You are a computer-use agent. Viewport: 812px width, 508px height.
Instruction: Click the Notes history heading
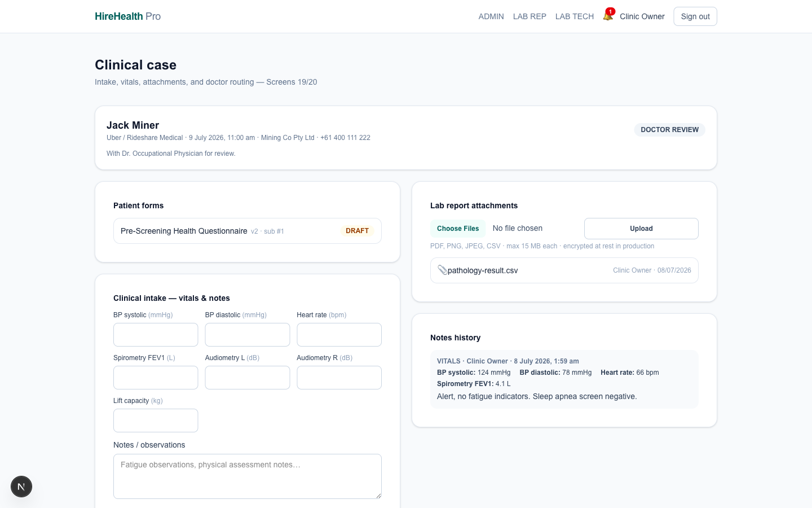point(456,338)
